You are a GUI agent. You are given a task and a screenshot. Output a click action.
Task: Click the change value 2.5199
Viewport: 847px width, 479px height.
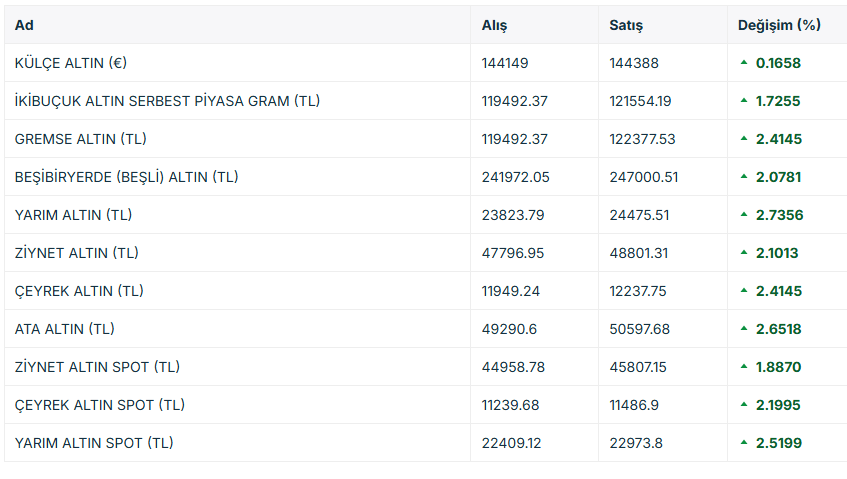(x=779, y=443)
